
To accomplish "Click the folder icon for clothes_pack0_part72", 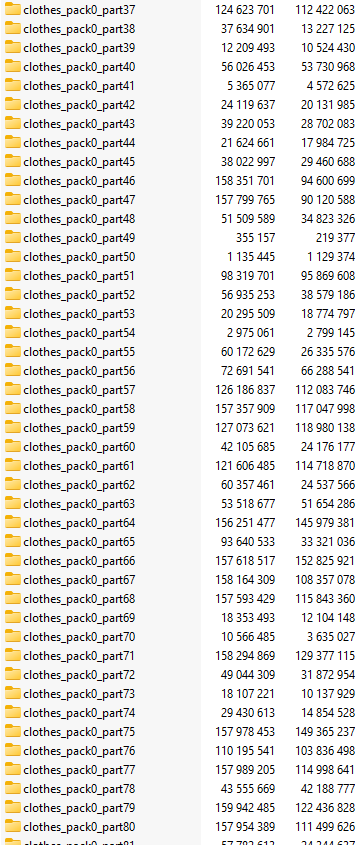I will 13,675.
